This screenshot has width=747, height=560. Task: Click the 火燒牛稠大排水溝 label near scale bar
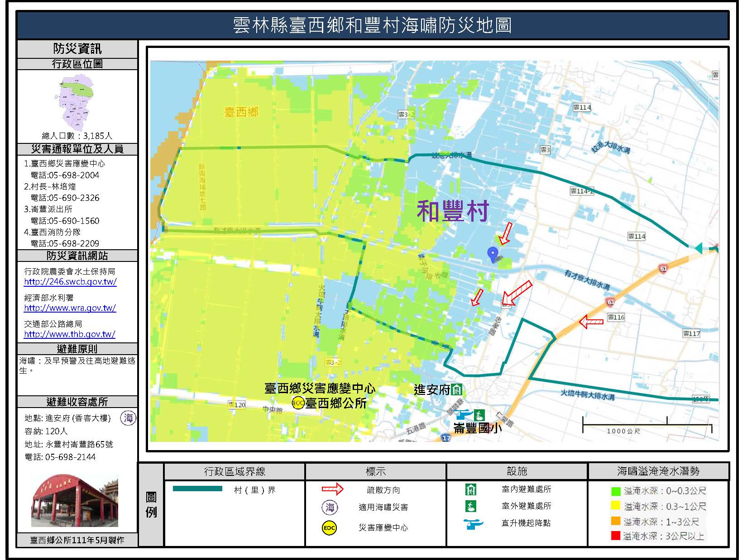tap(588, 395)
